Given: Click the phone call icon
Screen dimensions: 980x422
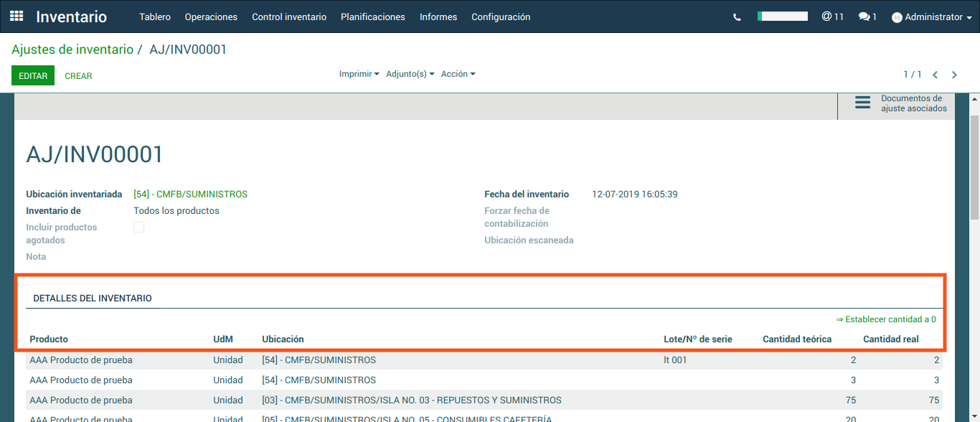Looking at the screenshot, I should 737,17.
